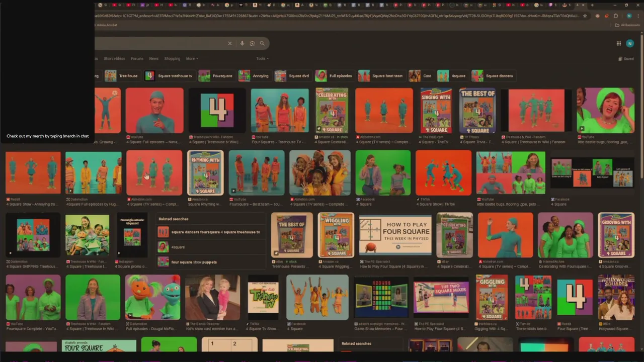Screen dimensions: 644x362
Task: Open the 'Grooving with 4 Square' DVD image
Action: point(616,235)
